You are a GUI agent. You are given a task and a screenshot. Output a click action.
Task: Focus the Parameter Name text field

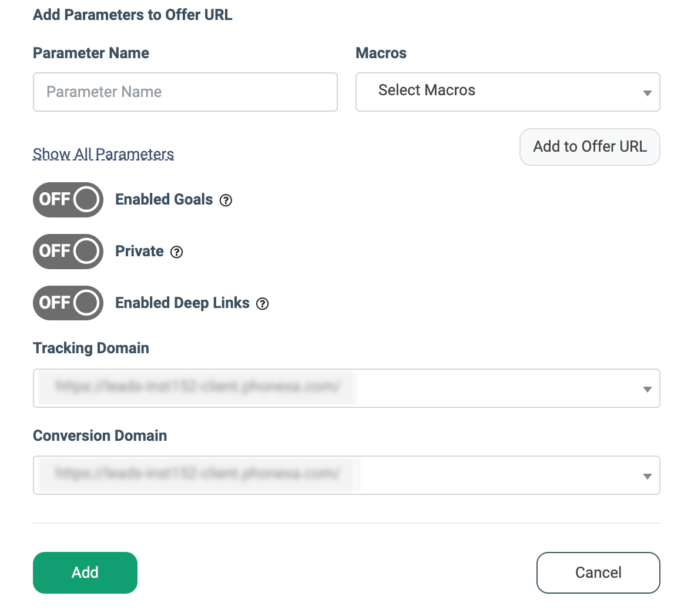pyautogui.click(x=185, y=92)
